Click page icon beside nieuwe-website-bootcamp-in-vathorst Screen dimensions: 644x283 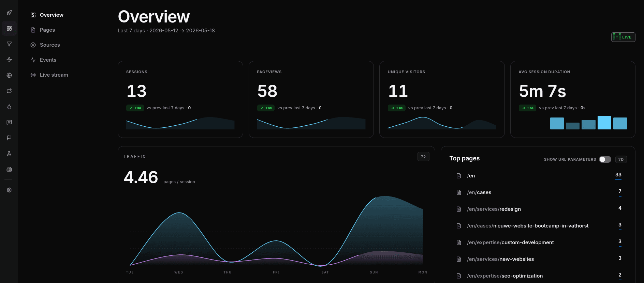459,226
